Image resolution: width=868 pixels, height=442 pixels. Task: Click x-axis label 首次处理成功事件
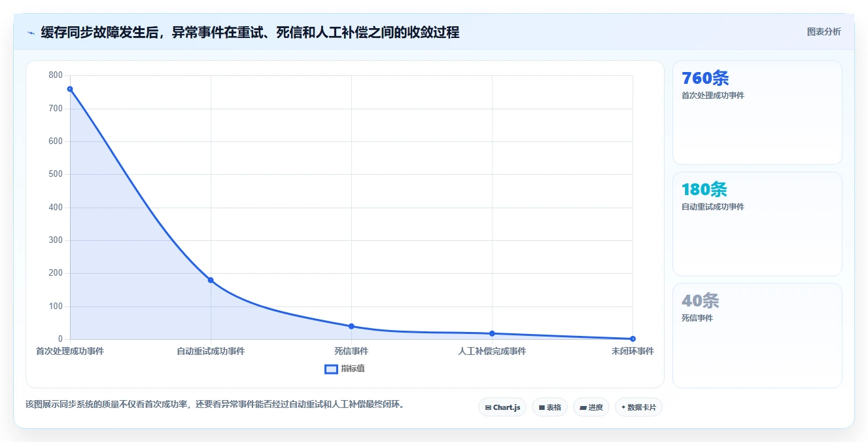(x=70, y=351)
